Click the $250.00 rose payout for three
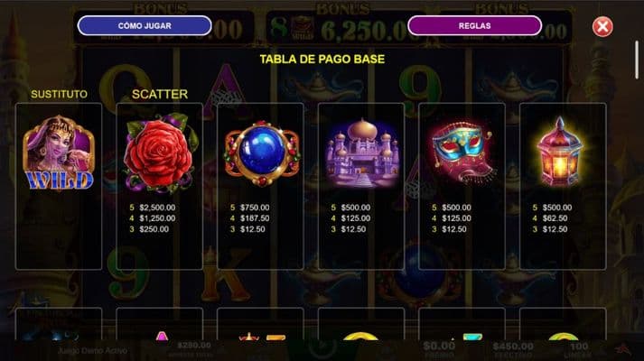The width and height of the screenshot is (644, 361). [x=154, y=229]
